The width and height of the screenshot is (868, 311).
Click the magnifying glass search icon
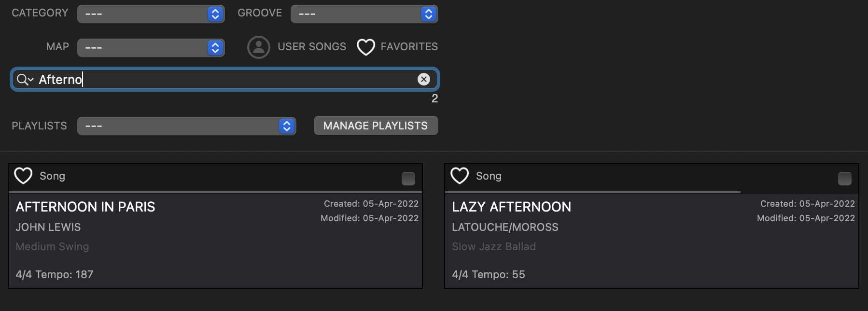(22, 79)
